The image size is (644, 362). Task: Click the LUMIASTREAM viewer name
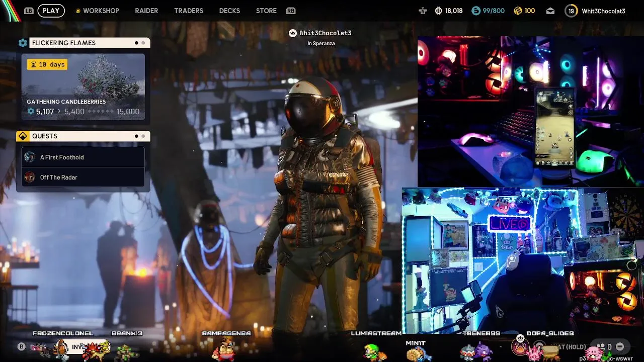(x=376, y=333)
